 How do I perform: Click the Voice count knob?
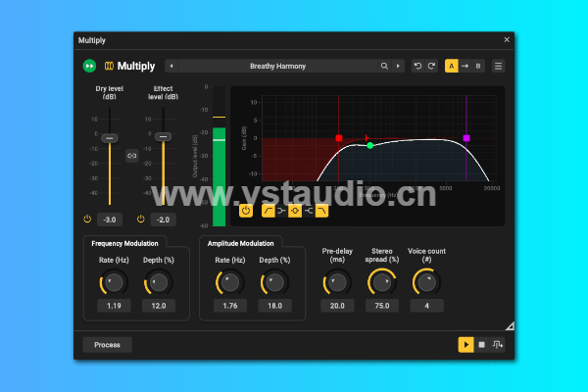coord(426,282)
